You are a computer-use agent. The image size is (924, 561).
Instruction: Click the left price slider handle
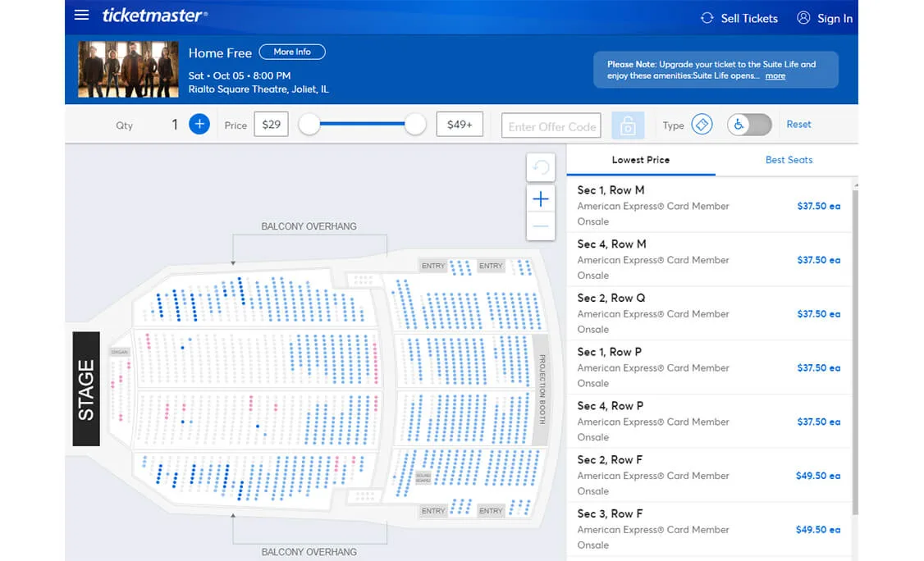[309, 125]
